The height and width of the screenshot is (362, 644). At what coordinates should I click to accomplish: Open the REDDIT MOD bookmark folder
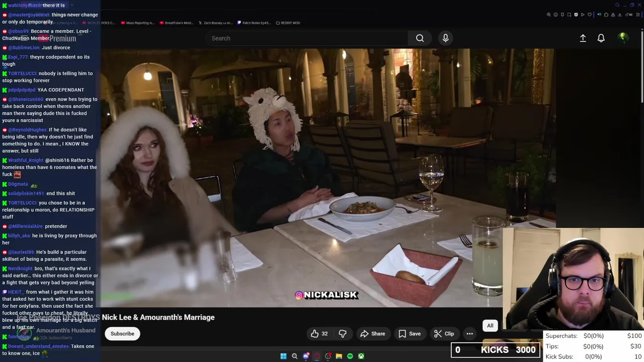pyautogui.click(x=288, y=23)
